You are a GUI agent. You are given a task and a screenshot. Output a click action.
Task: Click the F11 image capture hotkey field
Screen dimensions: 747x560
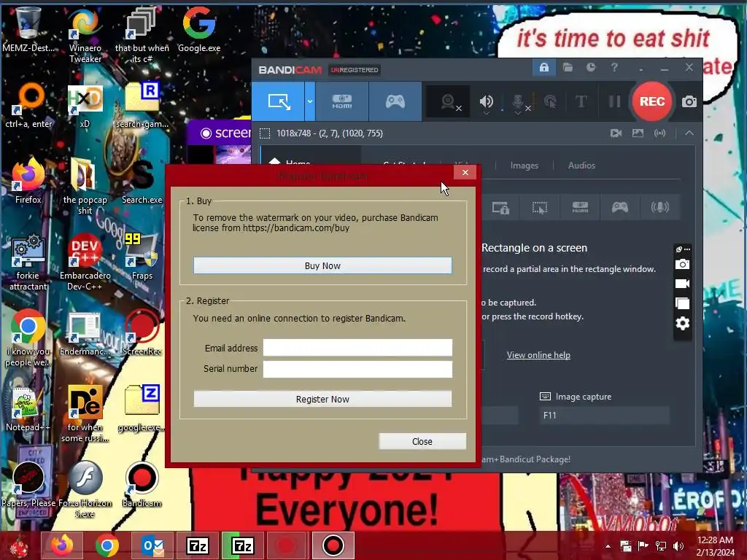point(603,415)
